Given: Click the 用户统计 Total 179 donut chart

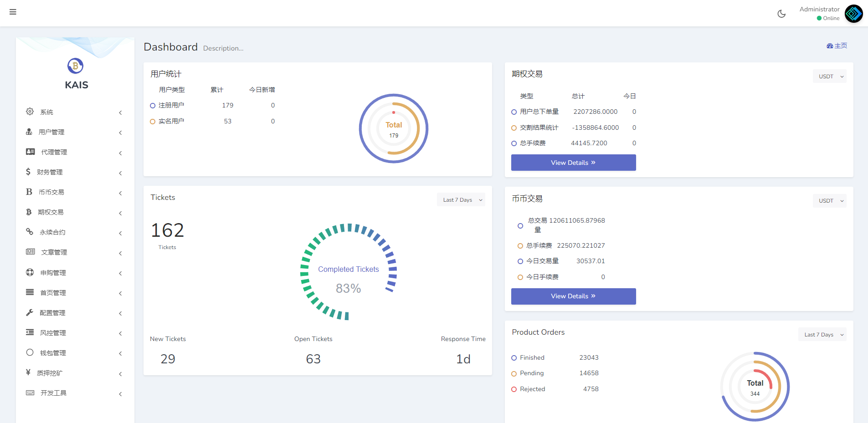Looking at the screenshot, I should coord(394,128).
